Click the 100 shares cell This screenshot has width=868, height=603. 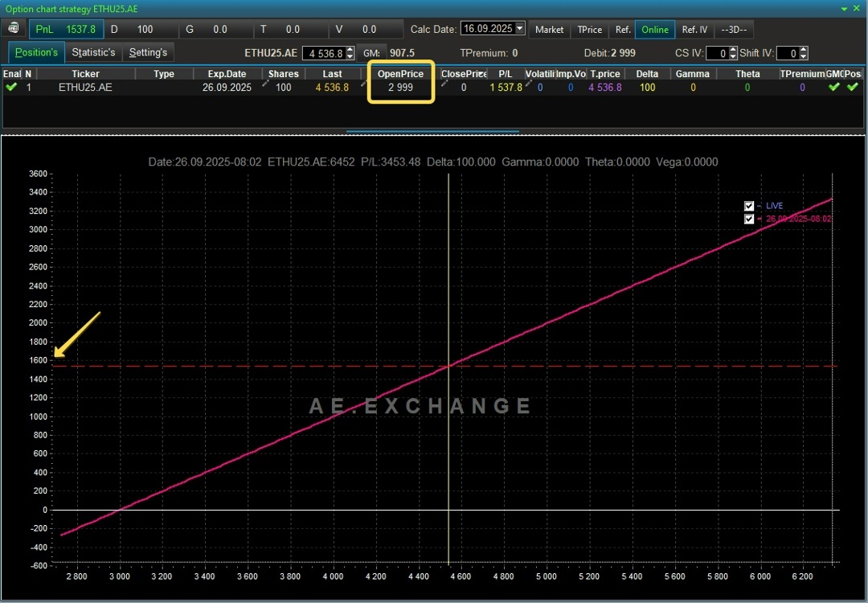284,88
